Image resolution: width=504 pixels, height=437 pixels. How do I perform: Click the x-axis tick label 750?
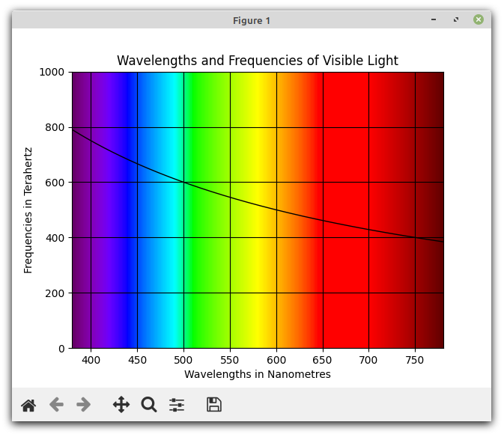(415, 360)
